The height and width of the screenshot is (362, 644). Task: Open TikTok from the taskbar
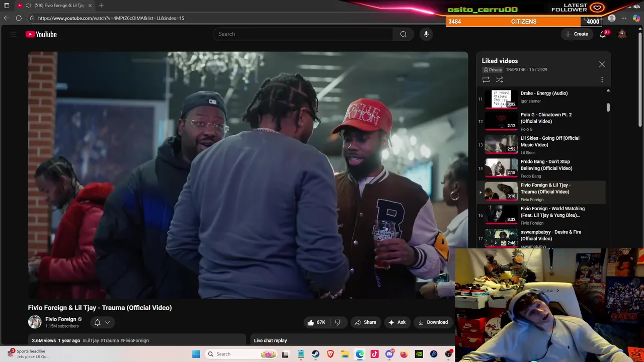pyautogui.click(x=374, y=354)
